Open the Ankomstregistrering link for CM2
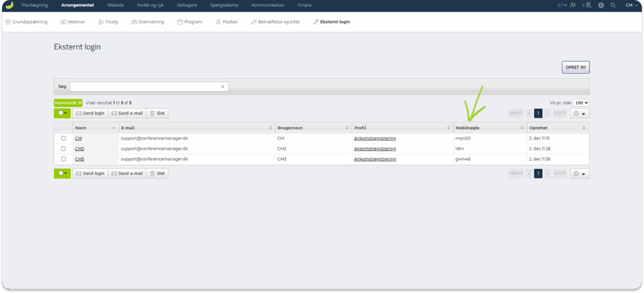This screenshot has width=644, height=293. (375, 149)
